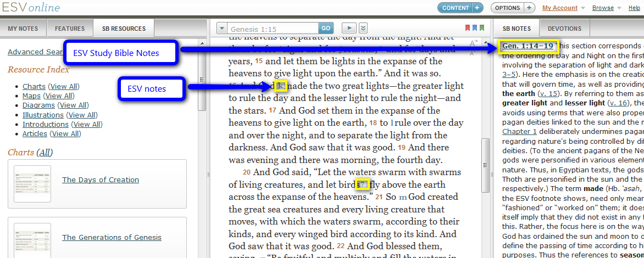Click the plus on the OPTIONS button
This screenshot has width=644, height=258.
tap(529, 8)
